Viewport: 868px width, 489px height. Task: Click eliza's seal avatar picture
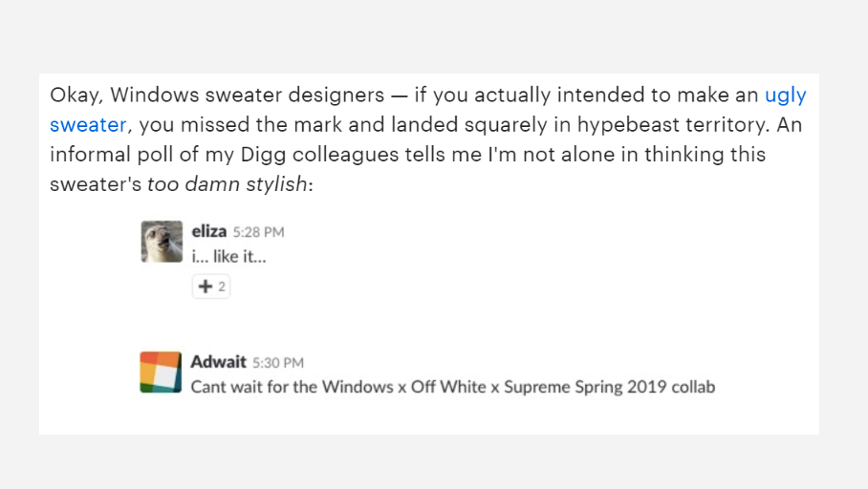162,242
